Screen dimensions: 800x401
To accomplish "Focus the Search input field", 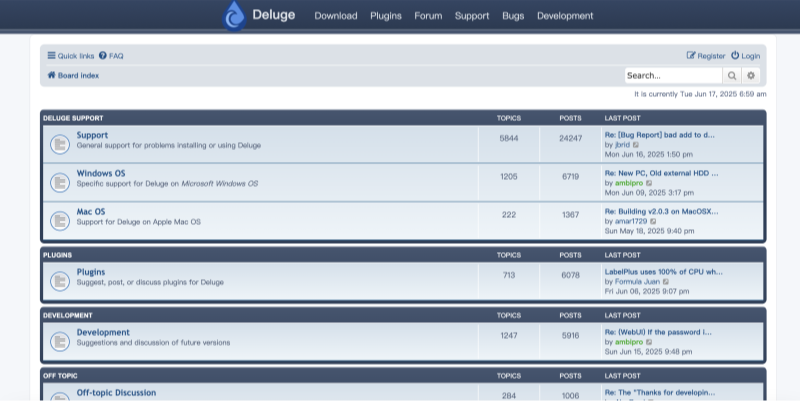I will (673, 76).
